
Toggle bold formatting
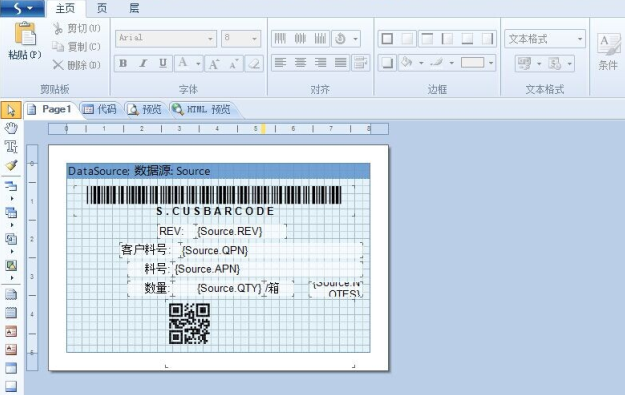click(123, 63)
